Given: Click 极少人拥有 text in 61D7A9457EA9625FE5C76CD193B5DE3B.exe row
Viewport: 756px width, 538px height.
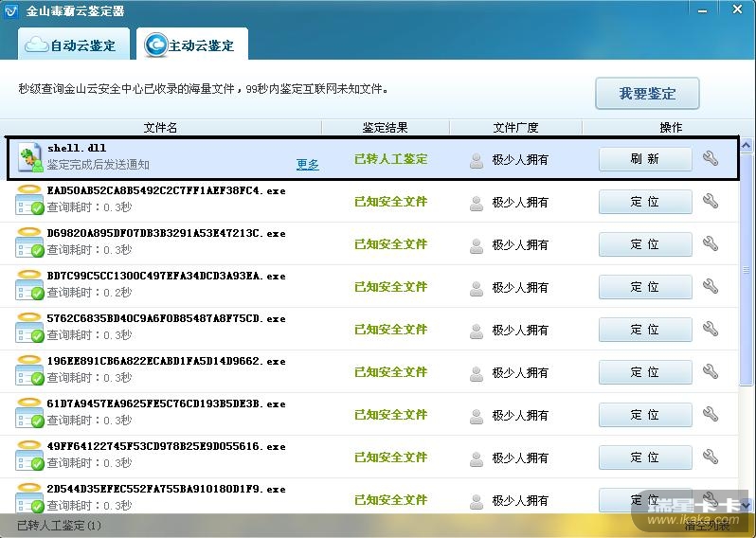Looking at the screenshot, I should (x=520, y=415).
